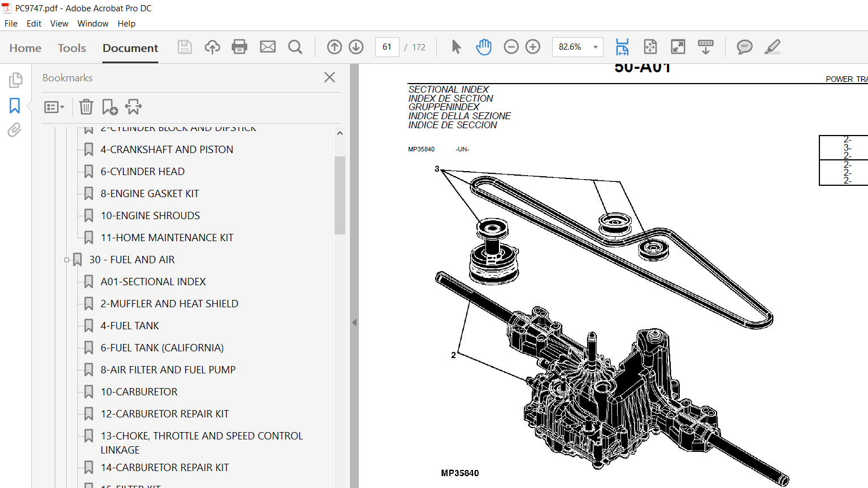Image resolution: width=868 pixels, height=488 pixels.
Task: Zoom out with minus icon
Action: pos(511,47)
